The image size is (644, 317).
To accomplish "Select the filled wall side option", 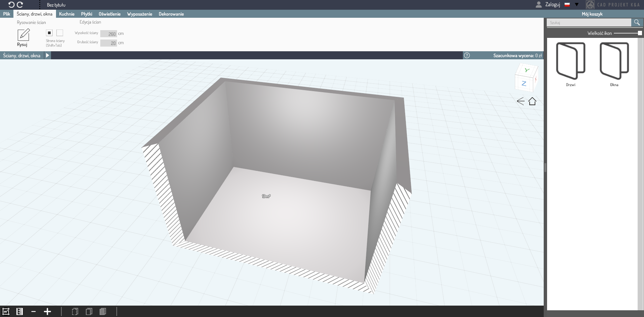I will (x=49, y=33).
